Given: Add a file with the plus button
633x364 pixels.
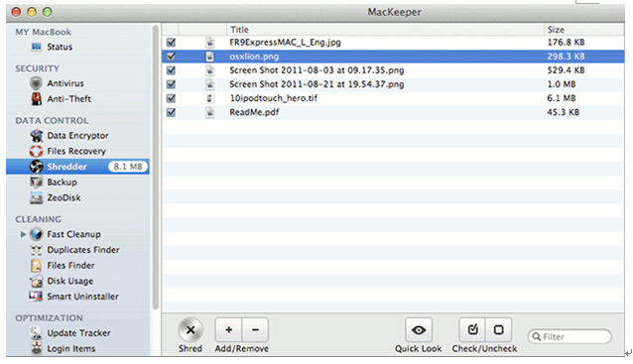Looking at the screenshot, I should [228, 329].
